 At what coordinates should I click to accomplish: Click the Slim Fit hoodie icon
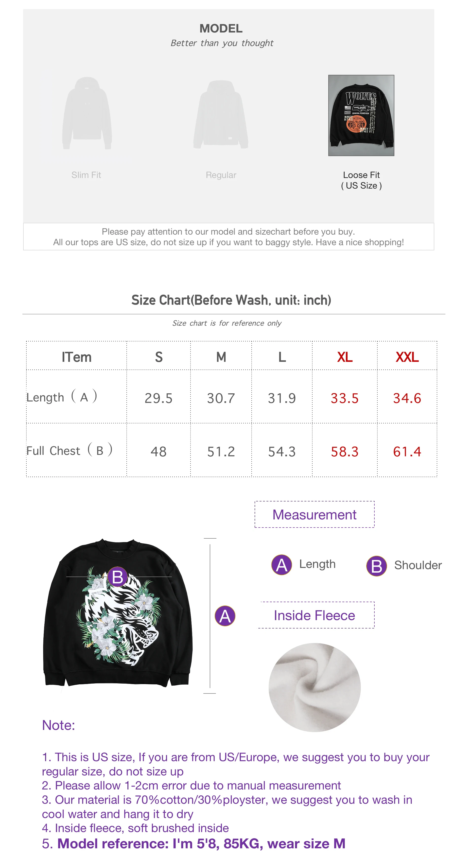[x=87, y=113]
